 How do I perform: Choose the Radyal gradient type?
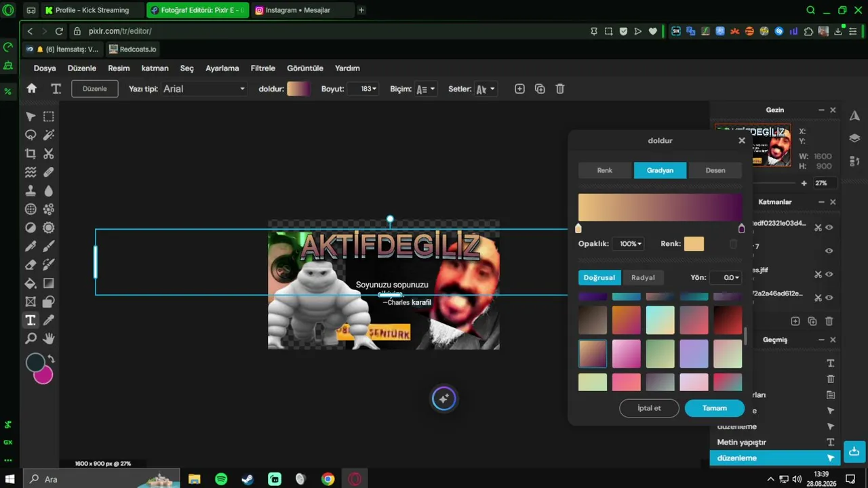643,277
